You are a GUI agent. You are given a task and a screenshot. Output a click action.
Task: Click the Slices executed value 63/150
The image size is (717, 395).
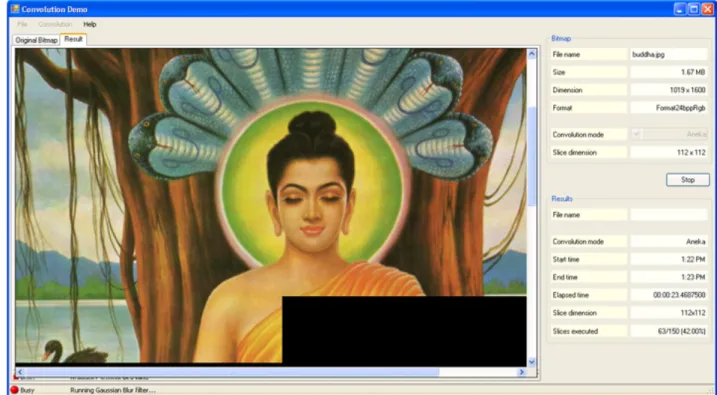point(669,331)
